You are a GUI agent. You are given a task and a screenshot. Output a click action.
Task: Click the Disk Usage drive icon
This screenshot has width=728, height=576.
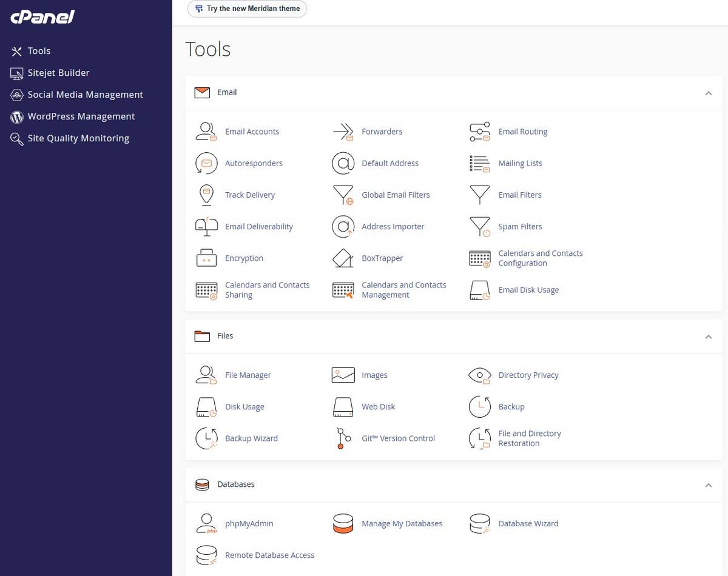click(206, 407)
